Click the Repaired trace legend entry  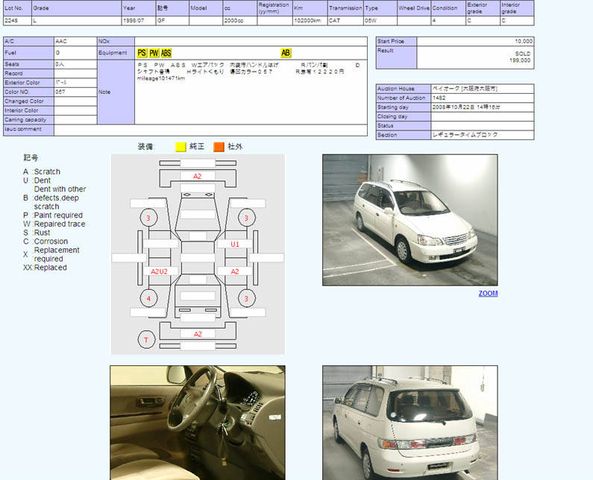pyautogui.click(x=59, y=224)
